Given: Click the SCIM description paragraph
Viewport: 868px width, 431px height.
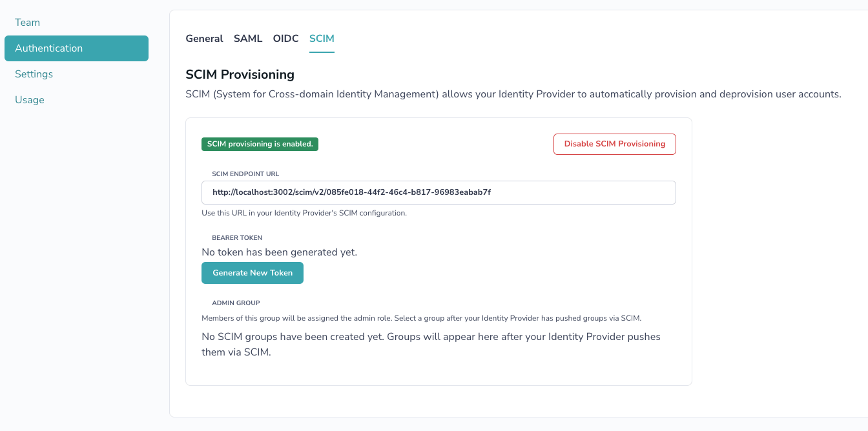Looking at the screenshot, I should pyautogui.click(x=512, y=94).
